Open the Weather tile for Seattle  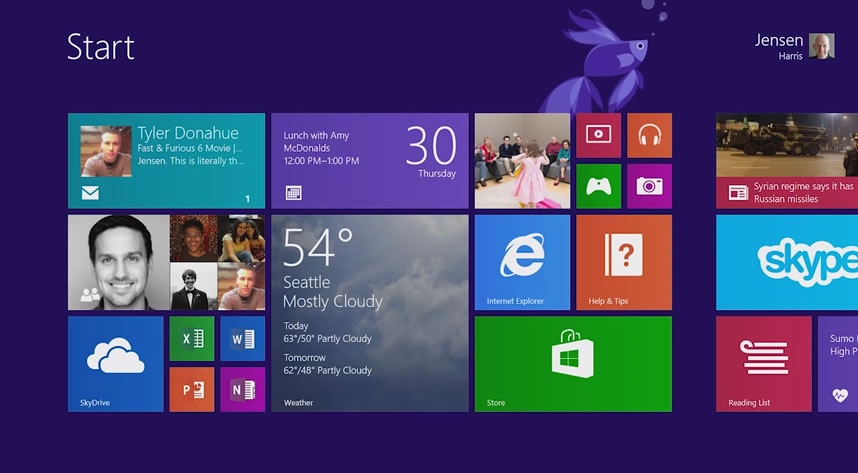coord(370,313)
